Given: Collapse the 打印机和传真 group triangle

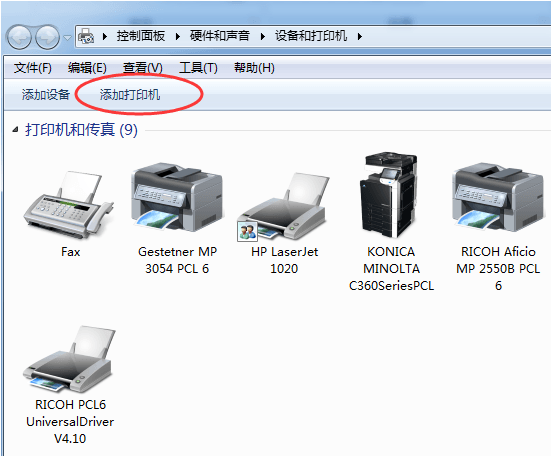Looking at the screenshot, I should point(15,130).
